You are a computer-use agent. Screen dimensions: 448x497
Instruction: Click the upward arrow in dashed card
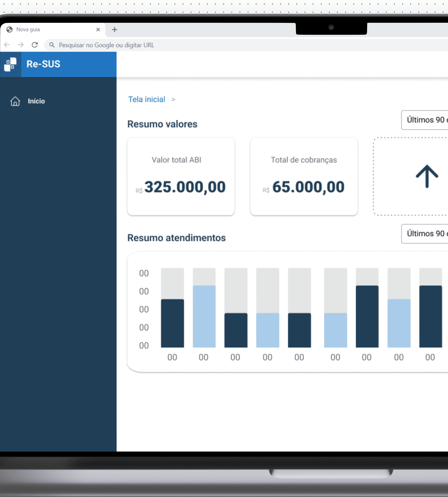point(427,176)
